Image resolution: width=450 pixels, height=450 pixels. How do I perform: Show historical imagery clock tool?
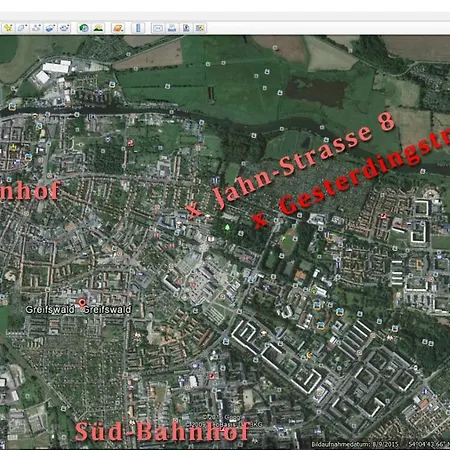[x=84, y=28]
